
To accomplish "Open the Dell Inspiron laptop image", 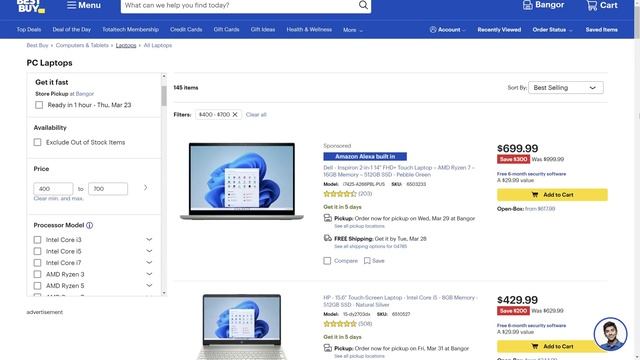I will point(242,181).
